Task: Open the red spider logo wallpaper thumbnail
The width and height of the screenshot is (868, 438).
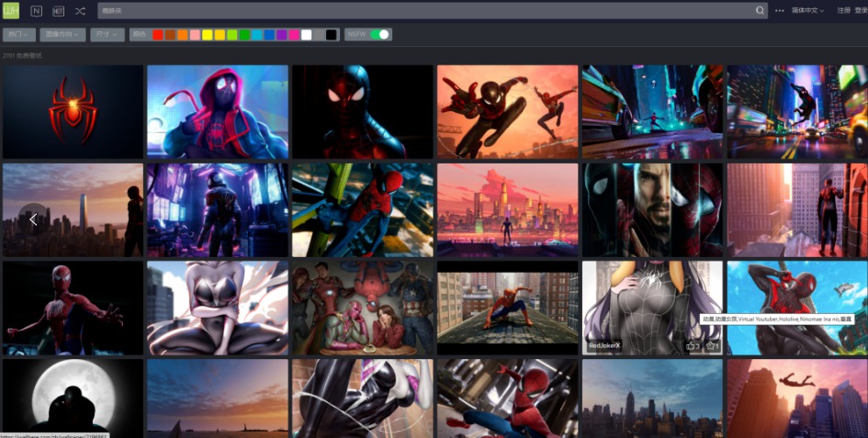Action: [x=73, y=111]
